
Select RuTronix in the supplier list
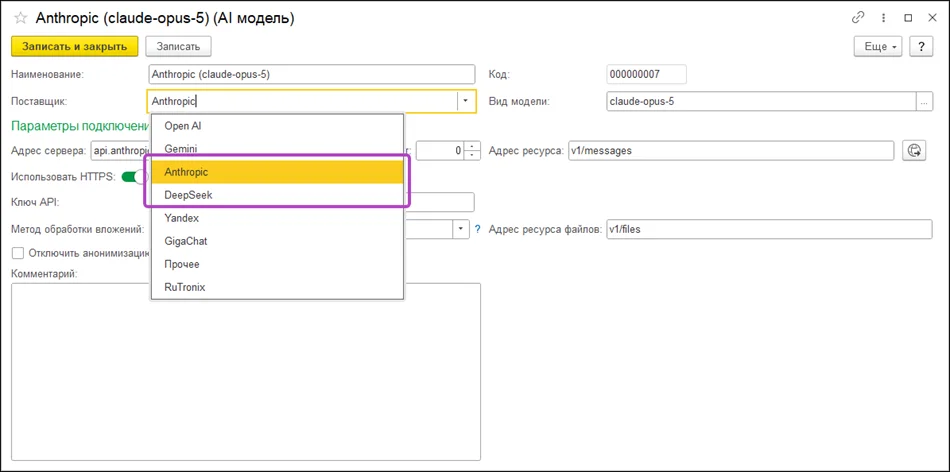(x=277, y=287)
